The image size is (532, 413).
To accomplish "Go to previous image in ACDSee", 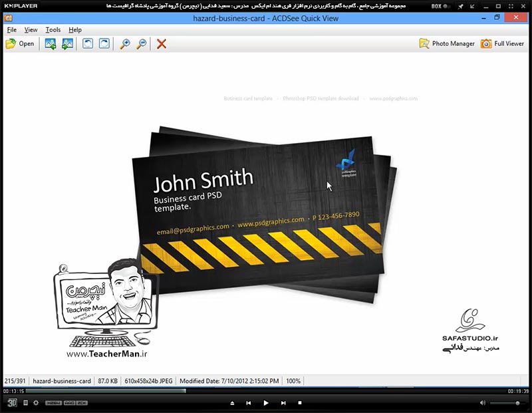I will [x=51, y=44].
